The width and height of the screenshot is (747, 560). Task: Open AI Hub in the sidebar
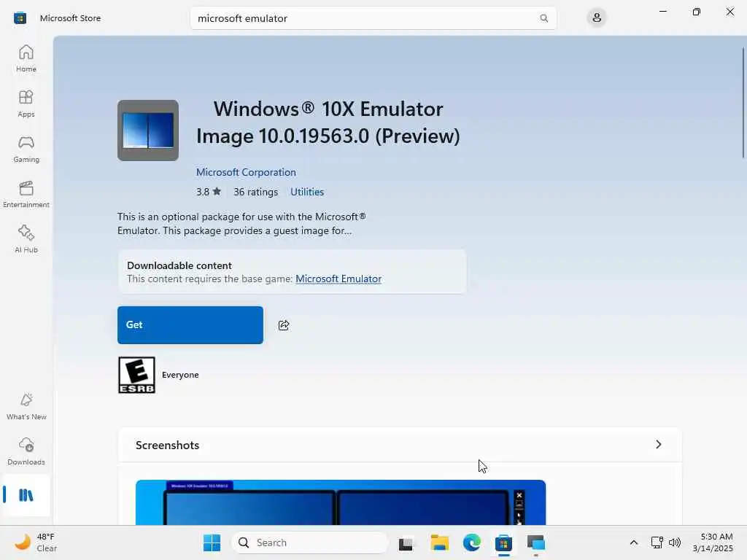(26, 239)
